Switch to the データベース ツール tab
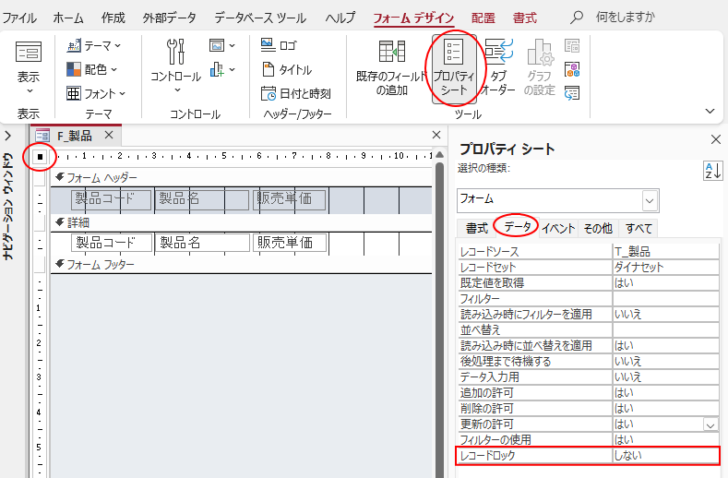Screen dimensions: 728x478 tap(260, 18)
